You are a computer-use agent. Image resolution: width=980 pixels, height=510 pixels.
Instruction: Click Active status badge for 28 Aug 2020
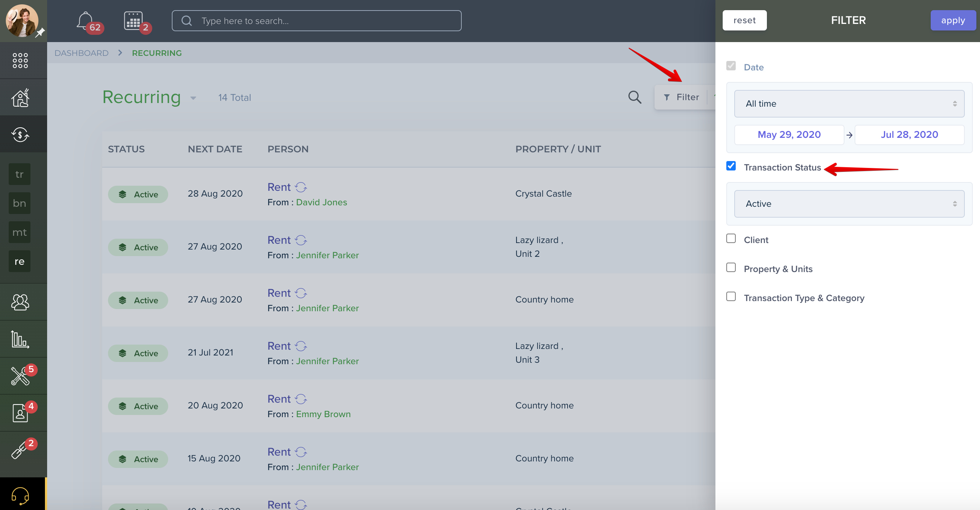138,194
